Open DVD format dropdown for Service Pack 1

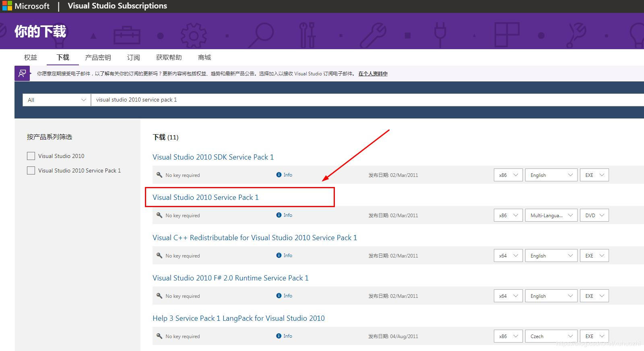[x=594, y=215]
